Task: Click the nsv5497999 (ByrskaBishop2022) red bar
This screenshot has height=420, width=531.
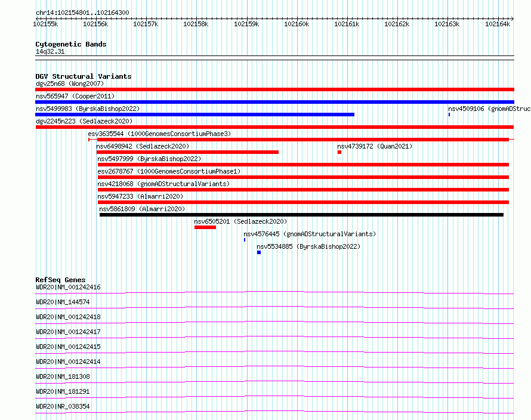Action: tap(304, 165)
